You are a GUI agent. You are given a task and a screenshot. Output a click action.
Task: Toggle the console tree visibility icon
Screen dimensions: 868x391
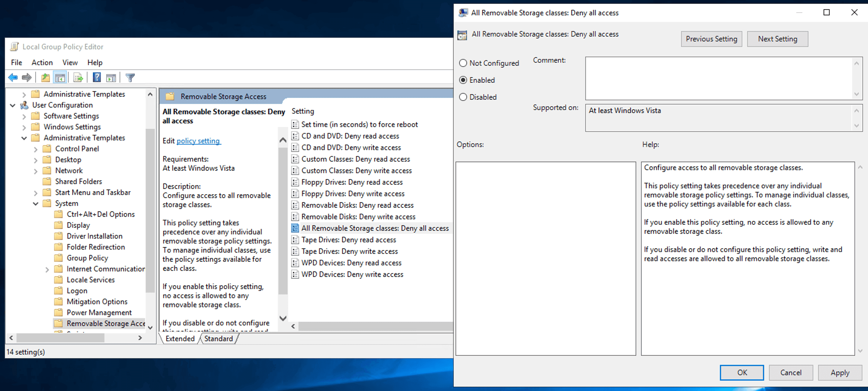click(60, 77)
